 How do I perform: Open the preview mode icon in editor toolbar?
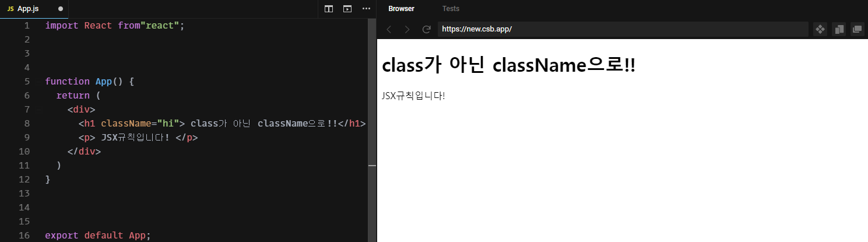(x=347, y=9)
